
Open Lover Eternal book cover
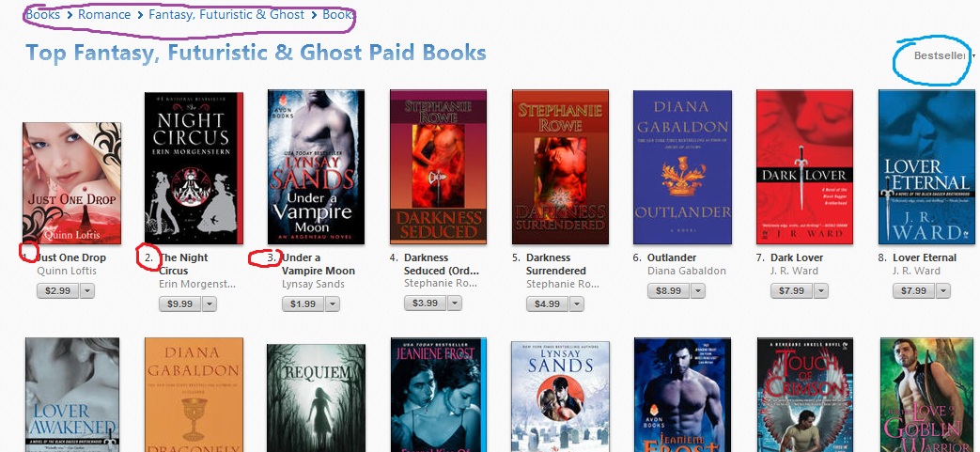coord(926,167)
